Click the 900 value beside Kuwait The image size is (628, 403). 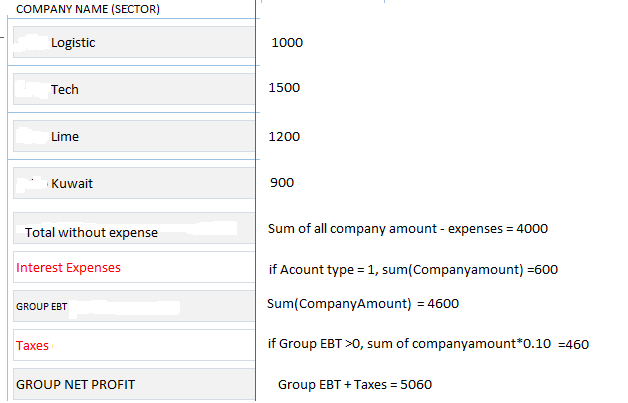[282, 184]
